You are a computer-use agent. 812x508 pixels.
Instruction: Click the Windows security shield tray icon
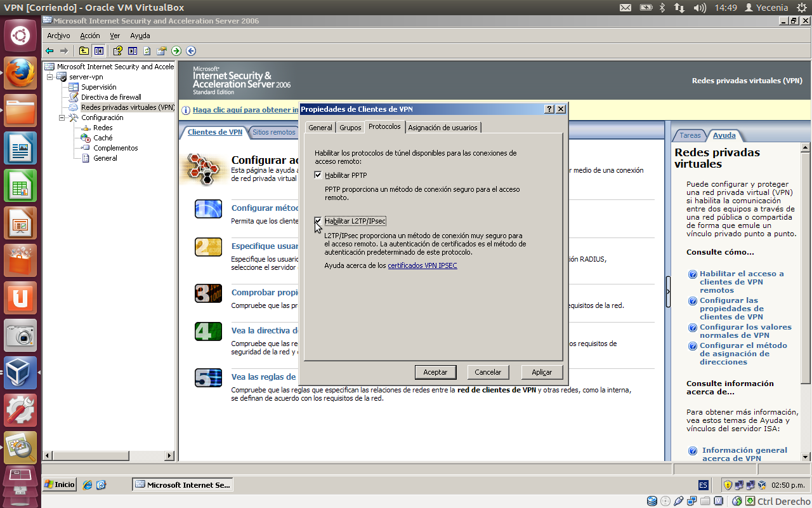728,485
